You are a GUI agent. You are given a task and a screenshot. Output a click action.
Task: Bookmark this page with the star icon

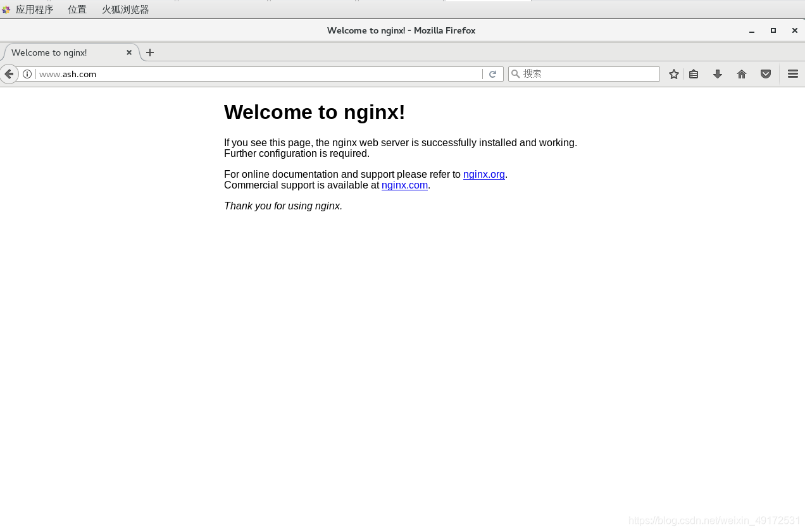click(x=674, y=74)
